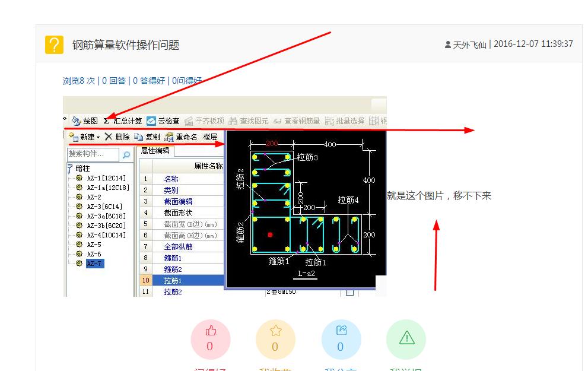Click the yellow star favorite button
The width and height of the screenshot is (588, 371).
pos(275,339)
